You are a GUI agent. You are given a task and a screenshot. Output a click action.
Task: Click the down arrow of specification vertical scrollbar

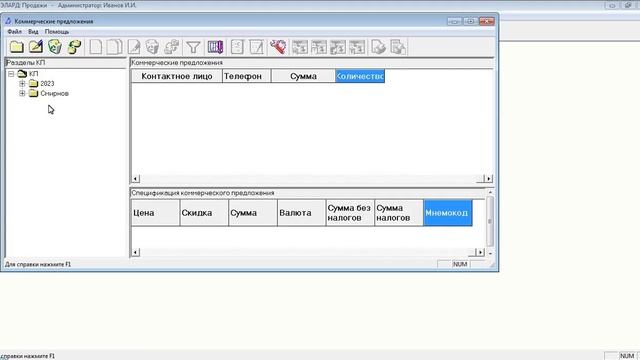490,253
